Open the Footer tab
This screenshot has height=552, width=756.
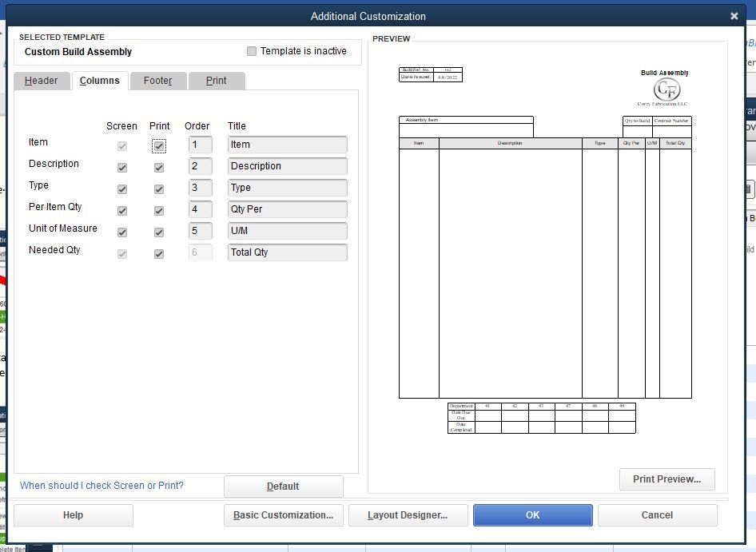[x=157, y=81]
